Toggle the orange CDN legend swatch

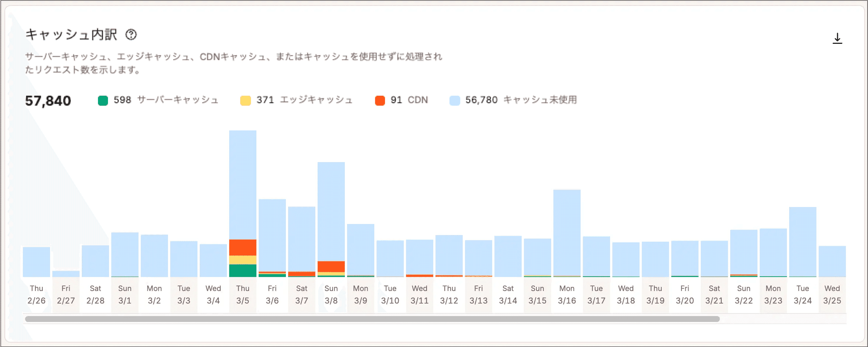coord(380,100)
